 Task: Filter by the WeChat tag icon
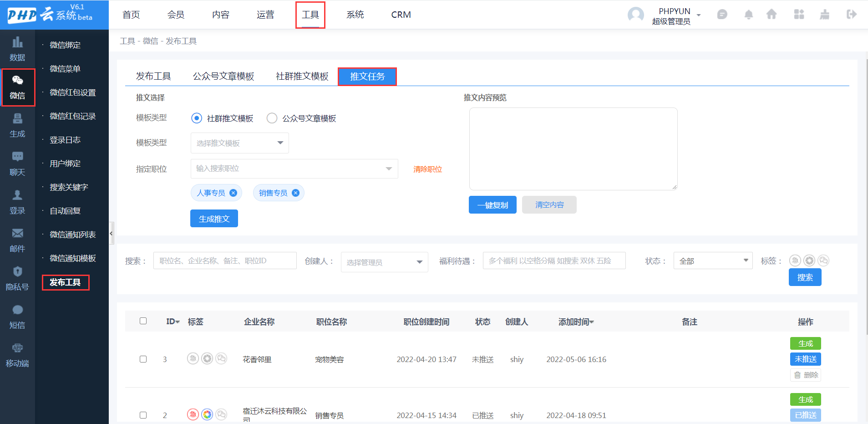[823, 261]
